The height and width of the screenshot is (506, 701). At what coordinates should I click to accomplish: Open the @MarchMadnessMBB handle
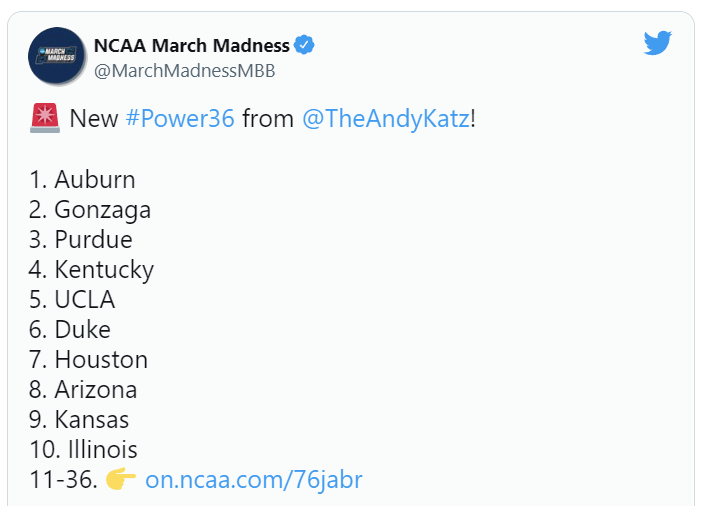(x=184, y=71)
